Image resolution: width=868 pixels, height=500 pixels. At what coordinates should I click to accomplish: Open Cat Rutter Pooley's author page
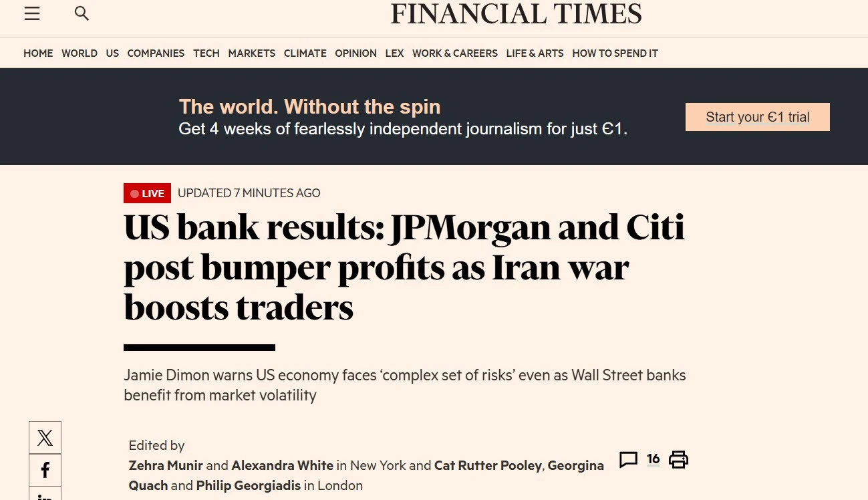pyautogui.click(x=488, y=465)
